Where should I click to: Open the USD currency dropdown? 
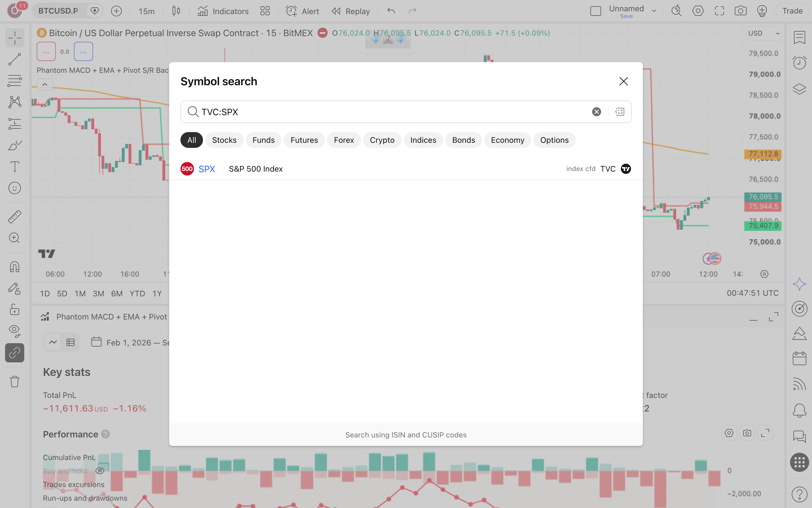pos(764,33)
